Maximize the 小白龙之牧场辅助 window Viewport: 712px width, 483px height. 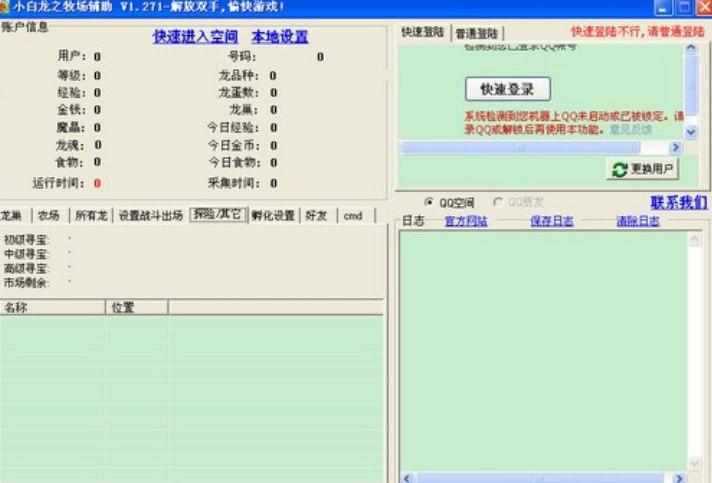pyautogui.click(x=680, y=7)
